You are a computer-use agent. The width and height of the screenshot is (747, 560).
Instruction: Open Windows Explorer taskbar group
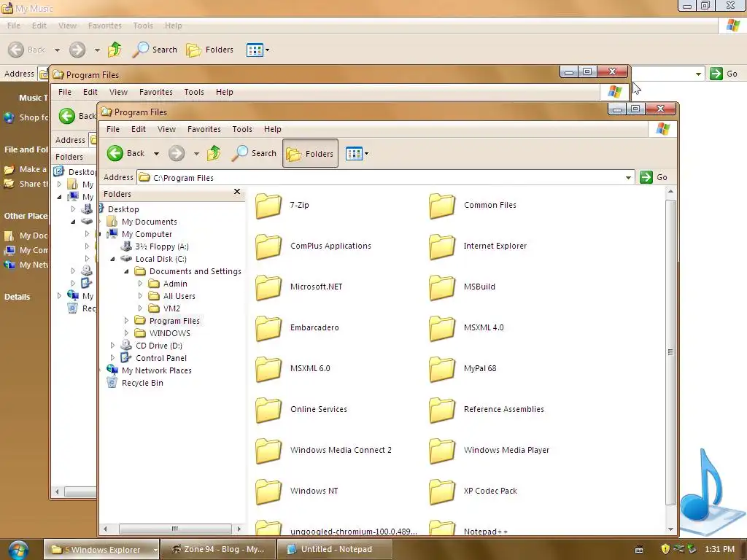coord(101,550)
